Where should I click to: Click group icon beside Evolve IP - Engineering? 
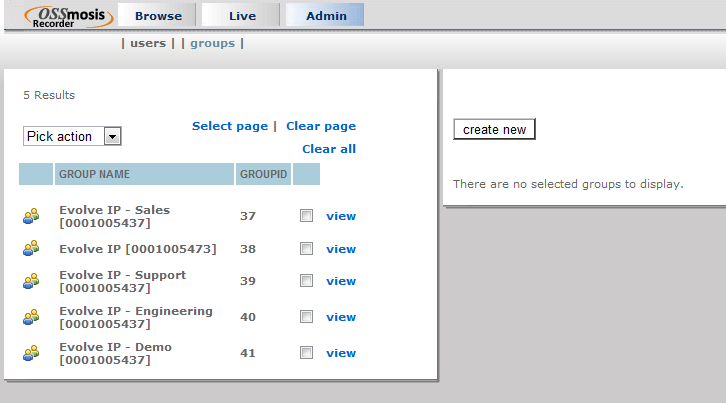[x=31, y=317]
